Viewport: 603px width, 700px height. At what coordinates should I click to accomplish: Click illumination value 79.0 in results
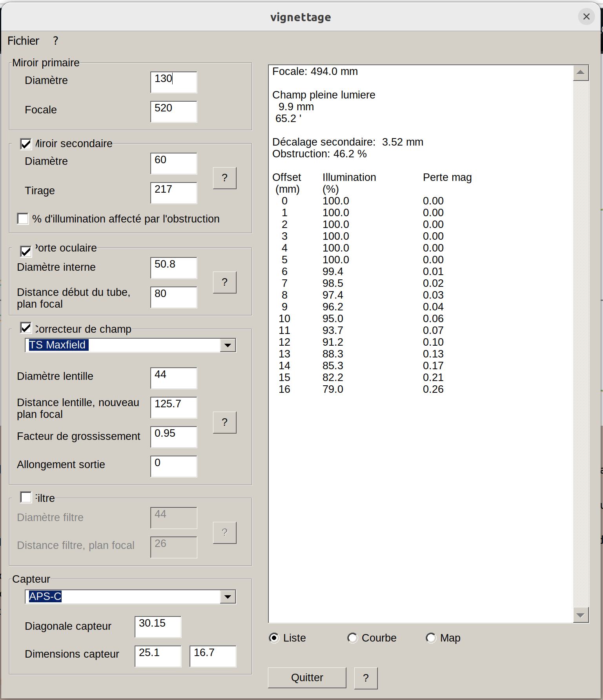[333, 389]
